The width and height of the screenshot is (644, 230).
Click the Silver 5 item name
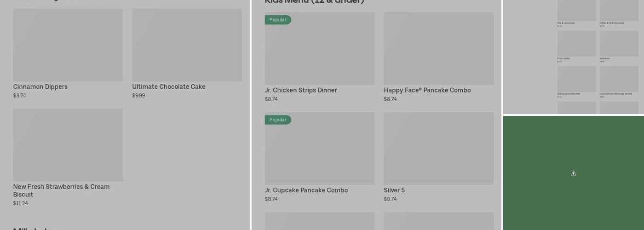394,190
